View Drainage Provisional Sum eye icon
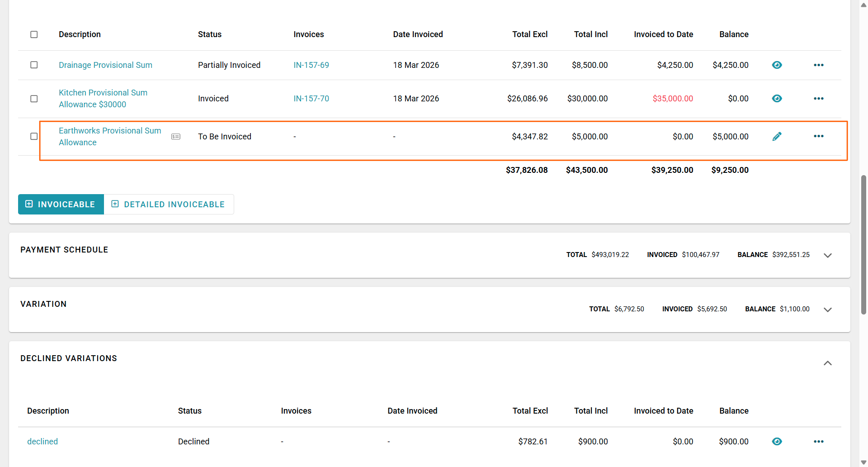The image size is (868, 467). [777, 65]
